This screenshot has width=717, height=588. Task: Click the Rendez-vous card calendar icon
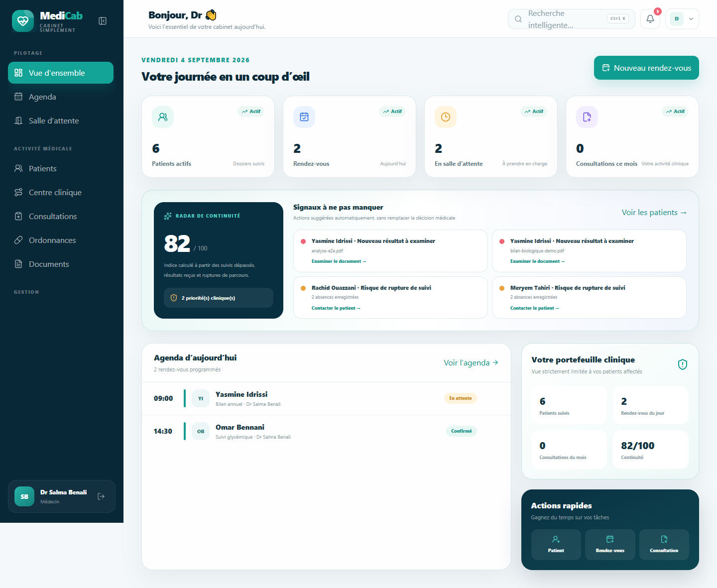click(304, 117)
